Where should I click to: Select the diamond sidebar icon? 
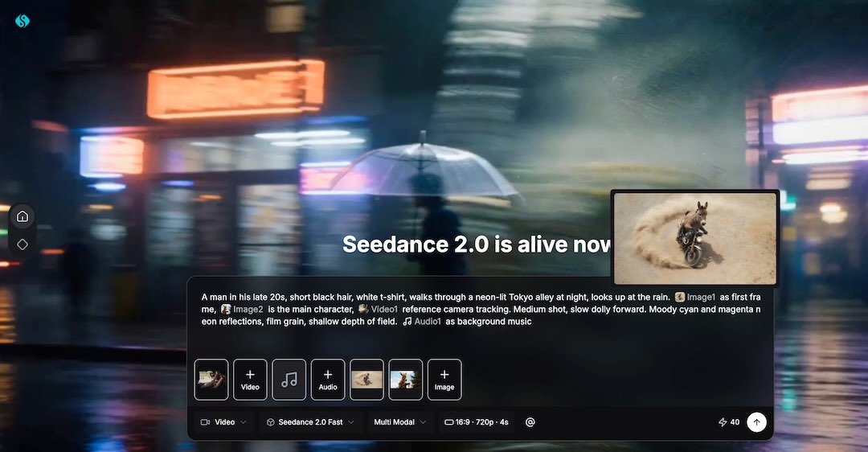click(x=23, y=244)
